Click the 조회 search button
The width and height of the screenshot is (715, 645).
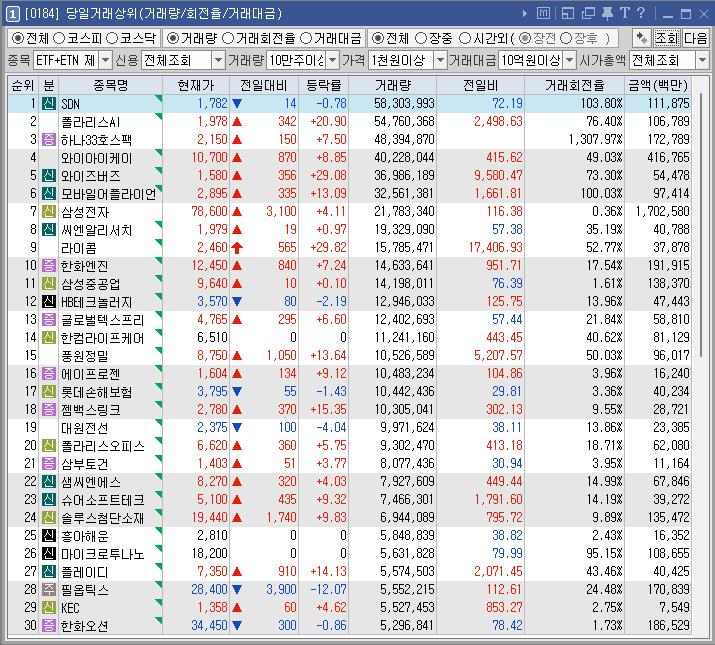666,38
